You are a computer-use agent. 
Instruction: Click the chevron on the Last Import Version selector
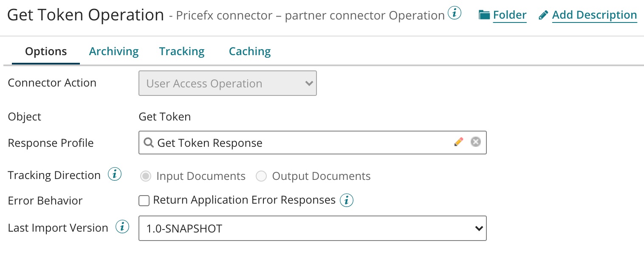coord(479,228)
